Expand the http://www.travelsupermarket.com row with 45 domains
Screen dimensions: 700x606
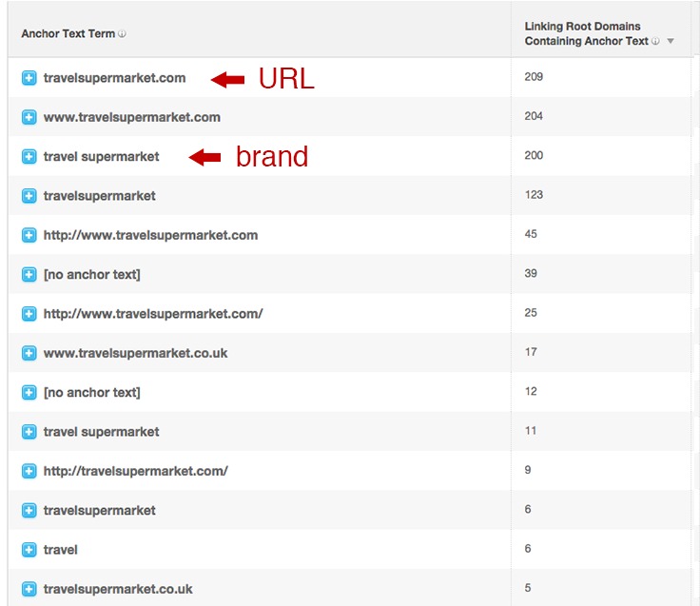[29, 235]
